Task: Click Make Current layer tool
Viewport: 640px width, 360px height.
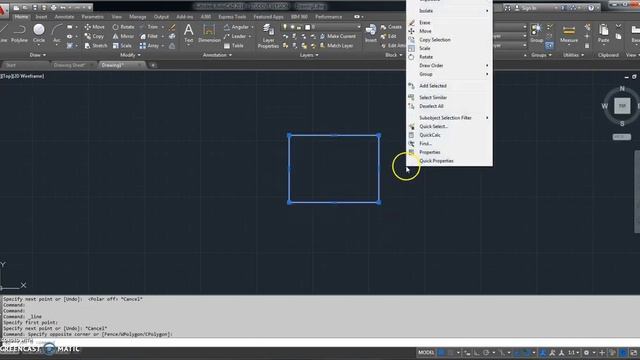Action: coord(337,36)
